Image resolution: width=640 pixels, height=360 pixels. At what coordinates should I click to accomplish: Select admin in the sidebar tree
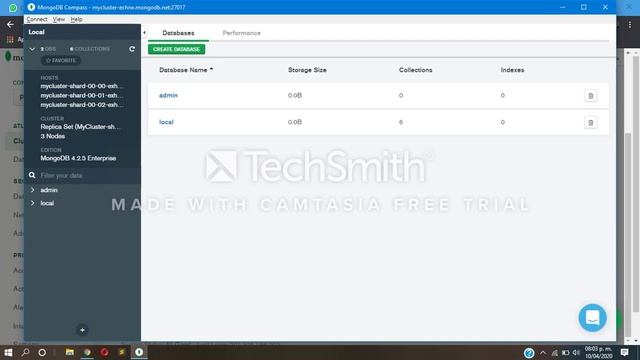pos(49,190)
